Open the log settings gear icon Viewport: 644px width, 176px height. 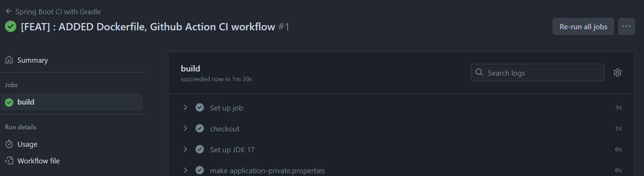(x=618, y=72)
